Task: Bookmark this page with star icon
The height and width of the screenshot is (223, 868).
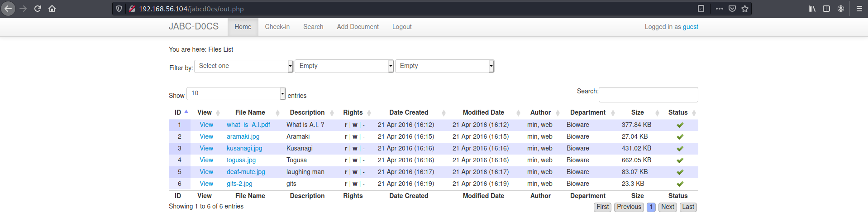Action: click(745, 9)
